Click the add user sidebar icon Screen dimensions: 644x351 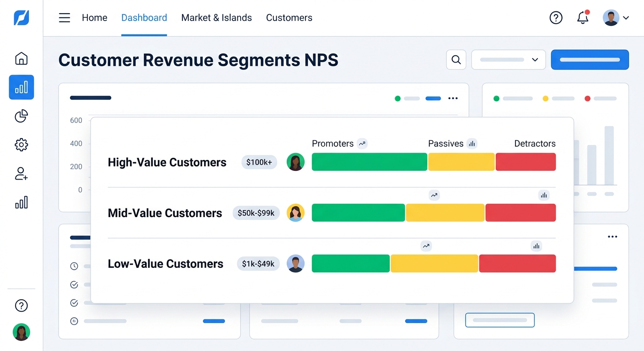click(x=21, y=174)
